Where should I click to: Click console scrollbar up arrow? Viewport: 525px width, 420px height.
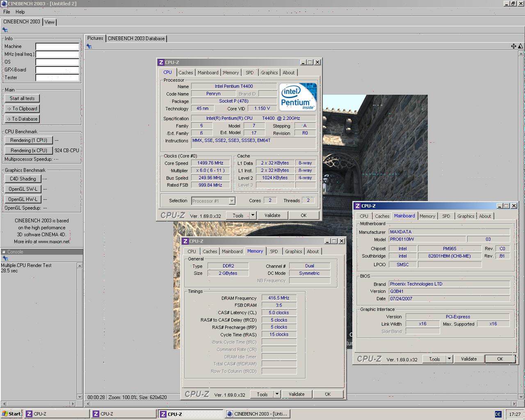click(80, 266)
